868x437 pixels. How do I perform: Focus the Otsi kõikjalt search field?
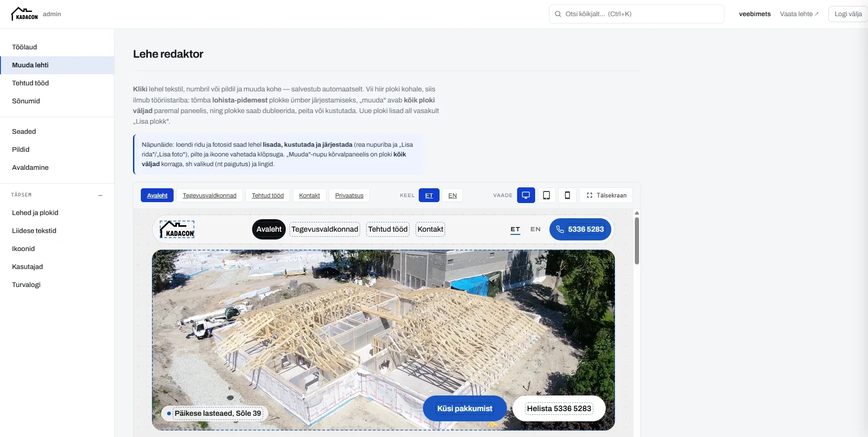(637, 14)
